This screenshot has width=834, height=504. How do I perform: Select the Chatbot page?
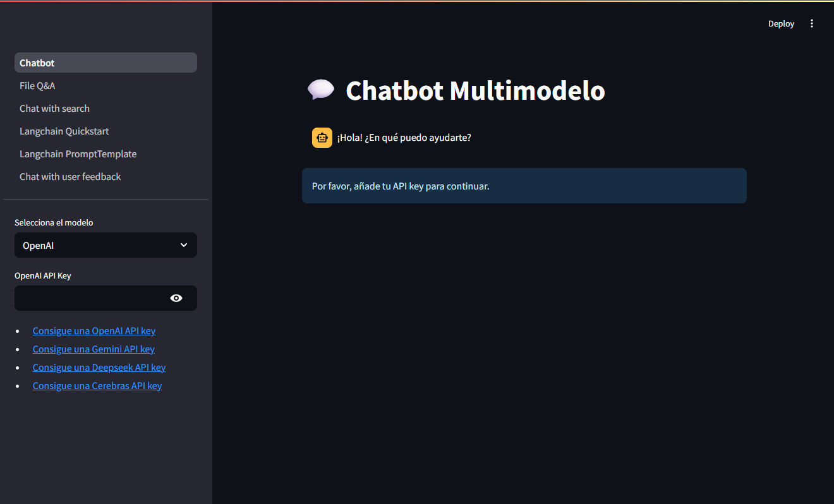pos(106,63)
